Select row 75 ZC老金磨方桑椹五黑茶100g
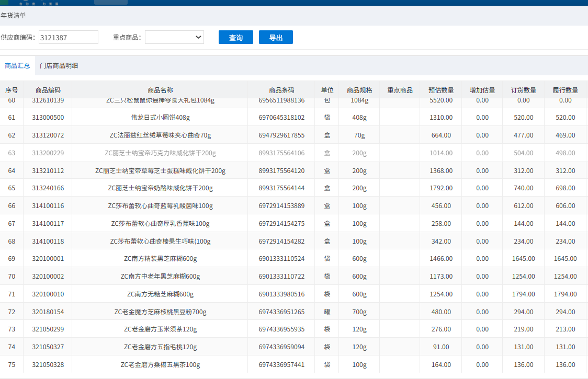 (x=160, y=365)
